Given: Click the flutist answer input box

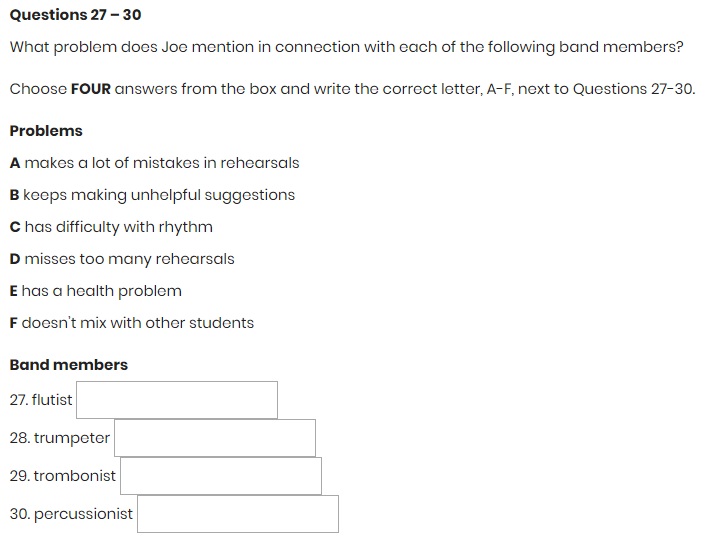Looking at the screenshot, I should 177,400.
